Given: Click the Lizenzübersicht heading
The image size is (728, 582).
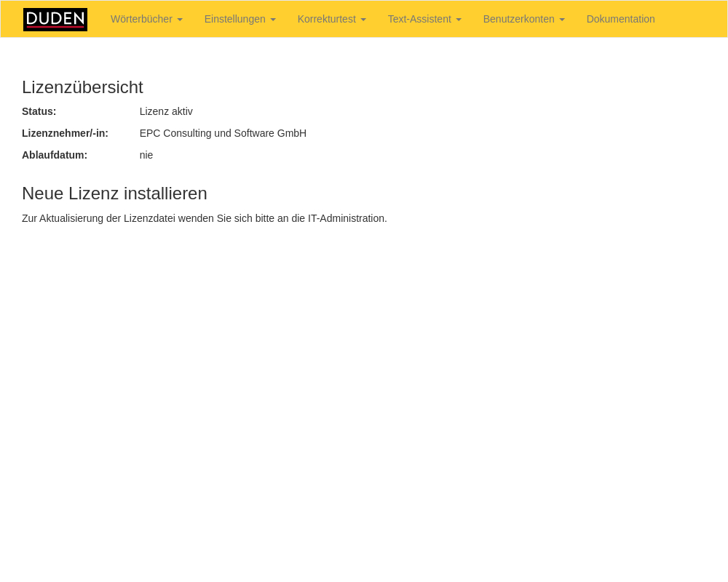Looking at the screenshot, I should (x=82, y=87).
